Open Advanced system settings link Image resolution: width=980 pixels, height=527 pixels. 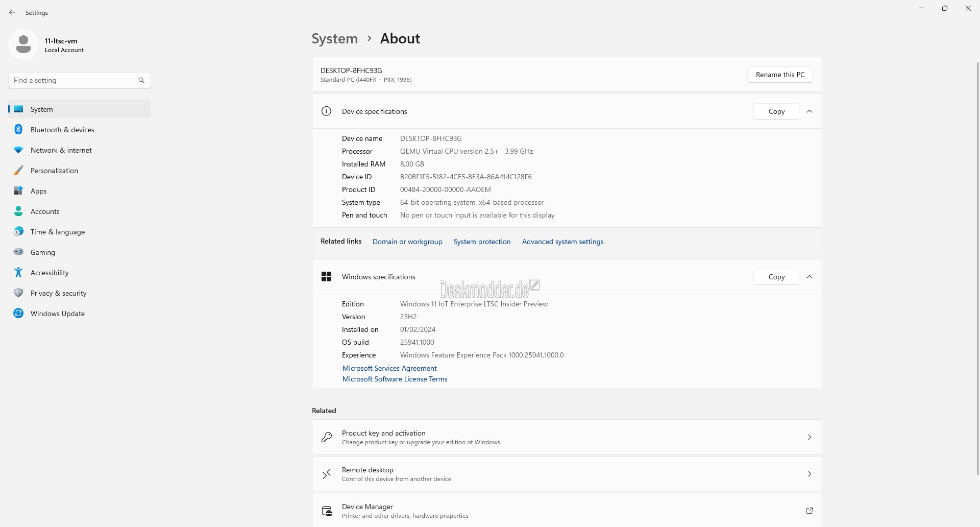(562, 242)
